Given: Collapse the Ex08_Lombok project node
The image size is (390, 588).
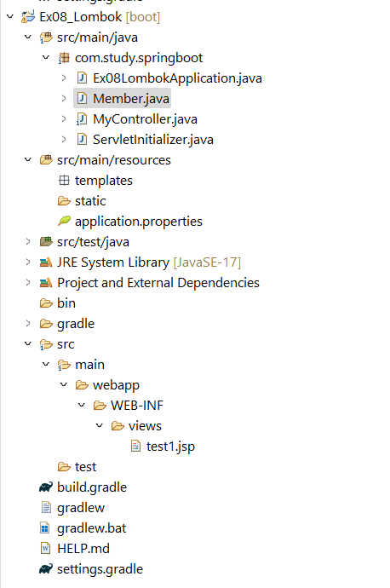Looking at the screenshot, I should (10, 16).
